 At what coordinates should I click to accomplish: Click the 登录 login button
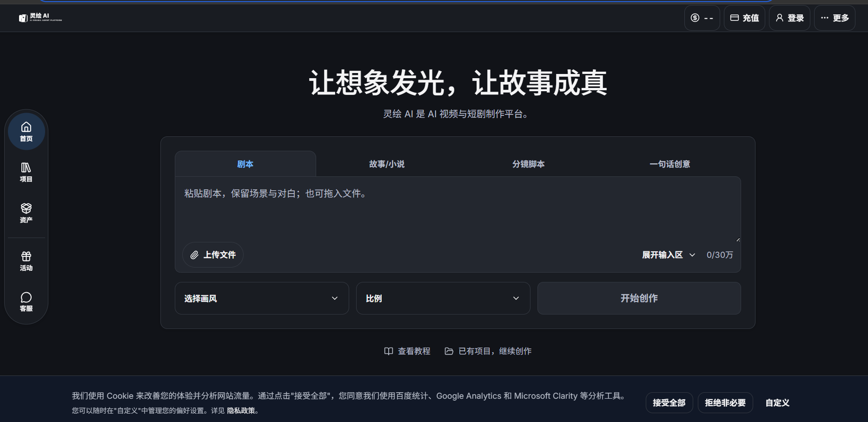tap(789, 18)
